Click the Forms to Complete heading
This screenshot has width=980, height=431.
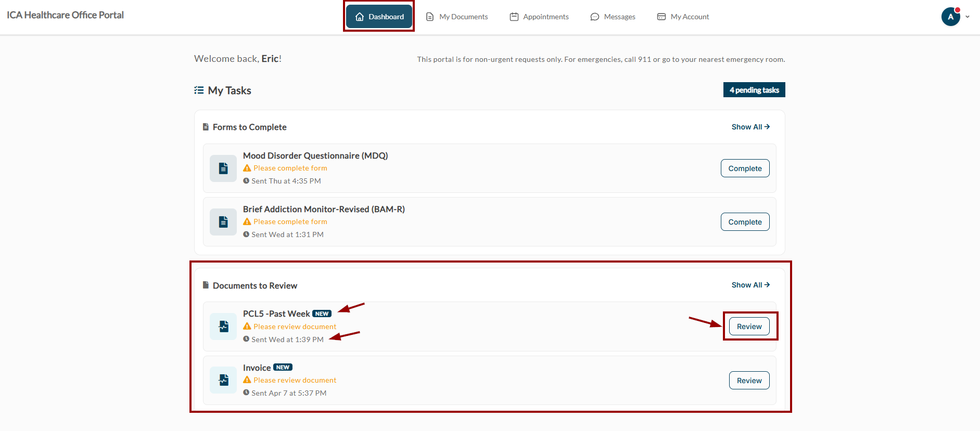(x=250, y=127)
